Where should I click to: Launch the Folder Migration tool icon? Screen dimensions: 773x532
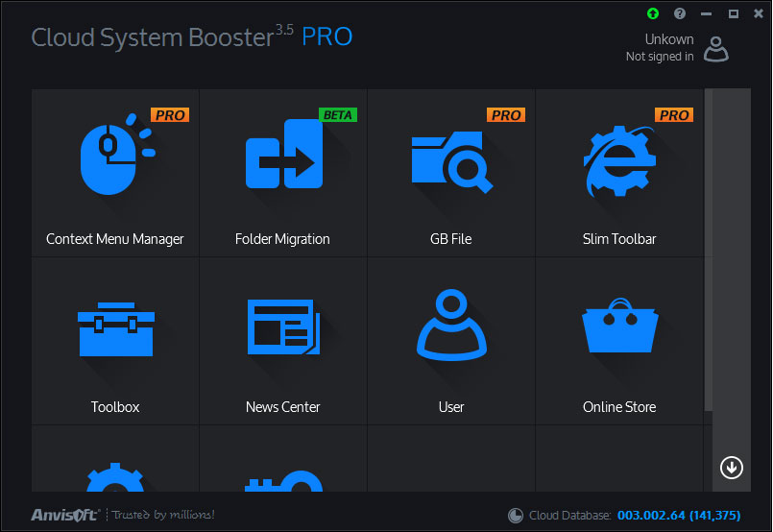[284, 154]
